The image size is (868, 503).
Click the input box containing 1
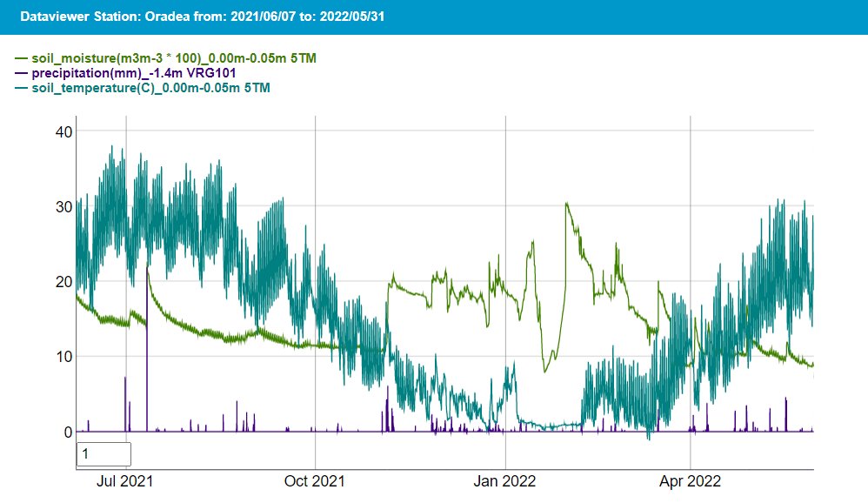(x=103, y=454)
